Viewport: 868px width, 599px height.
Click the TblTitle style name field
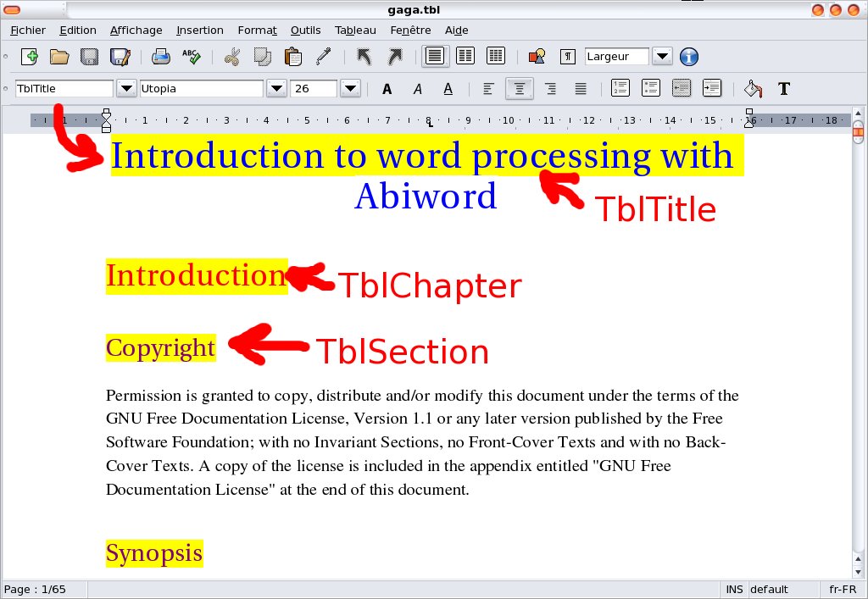pos(64,88)
